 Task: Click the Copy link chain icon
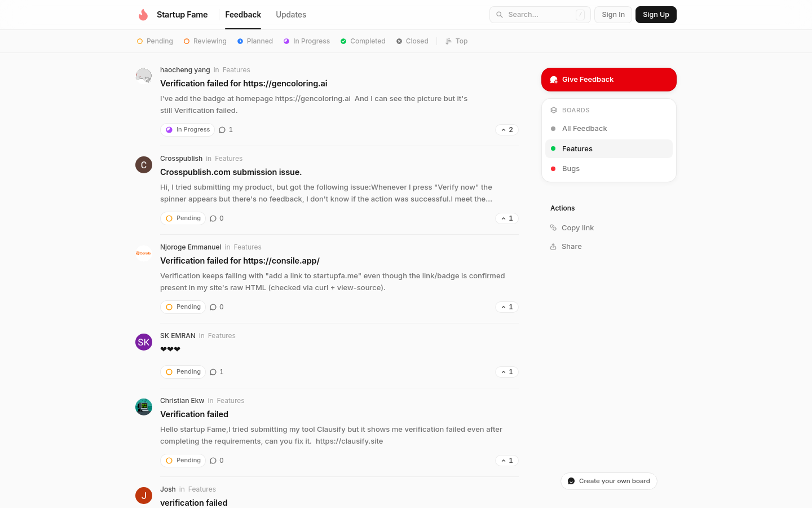[x=553, y=228]
